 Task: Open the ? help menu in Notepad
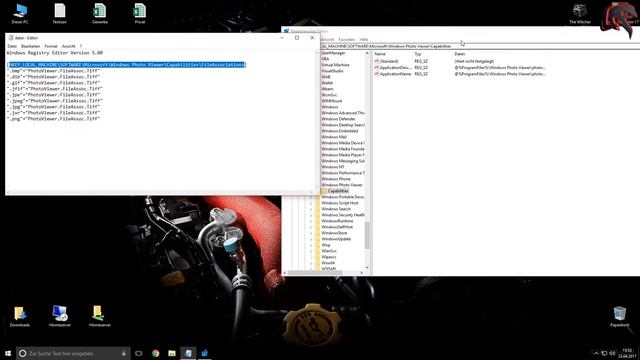[x=80, y=46]
